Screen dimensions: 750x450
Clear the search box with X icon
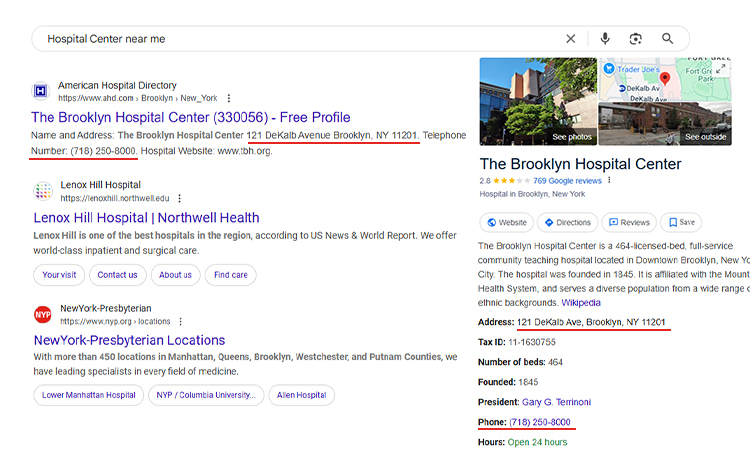tap(571, 39)
